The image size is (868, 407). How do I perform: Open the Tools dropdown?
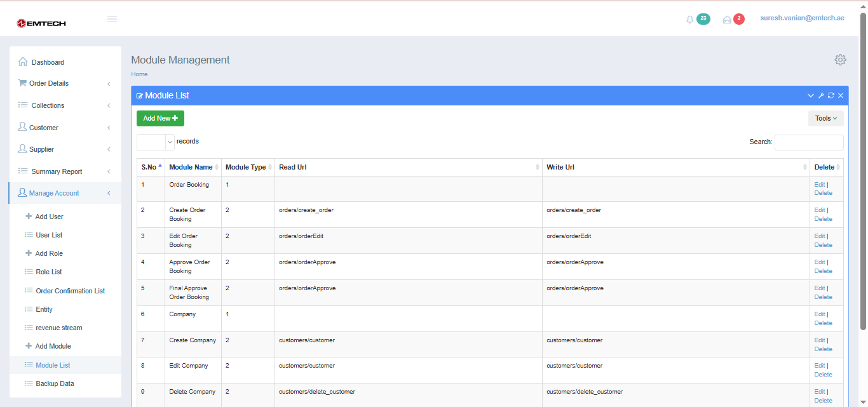(x=825, y=118)
